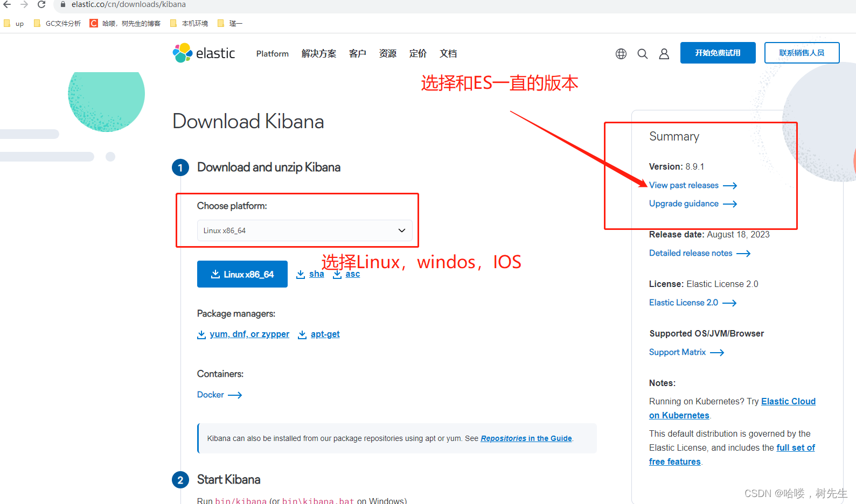The image size is (856, 504).
Task: Open the 本机环境 bookmark folder
Action: [189, 23]
